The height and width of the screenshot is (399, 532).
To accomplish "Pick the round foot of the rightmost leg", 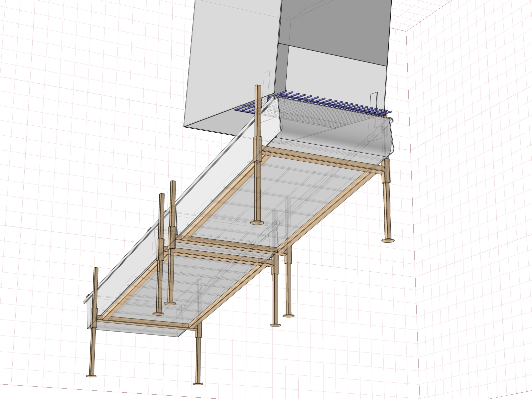I will [x=388, y=240].
